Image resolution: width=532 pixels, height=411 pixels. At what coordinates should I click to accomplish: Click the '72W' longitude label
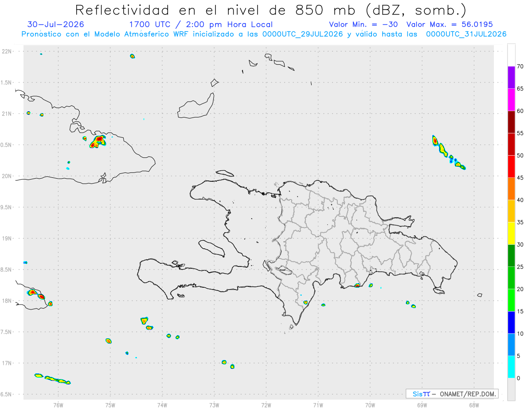(x=266, y=405)
